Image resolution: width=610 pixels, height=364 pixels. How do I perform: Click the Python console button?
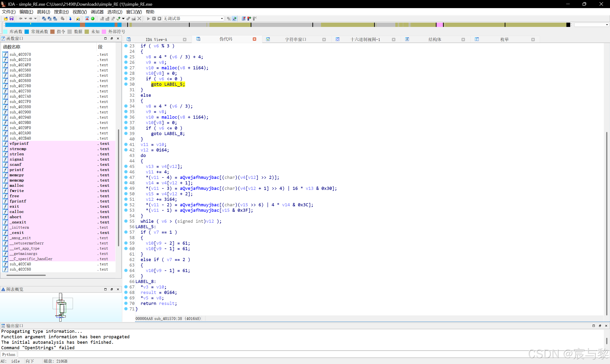point(9,354)
